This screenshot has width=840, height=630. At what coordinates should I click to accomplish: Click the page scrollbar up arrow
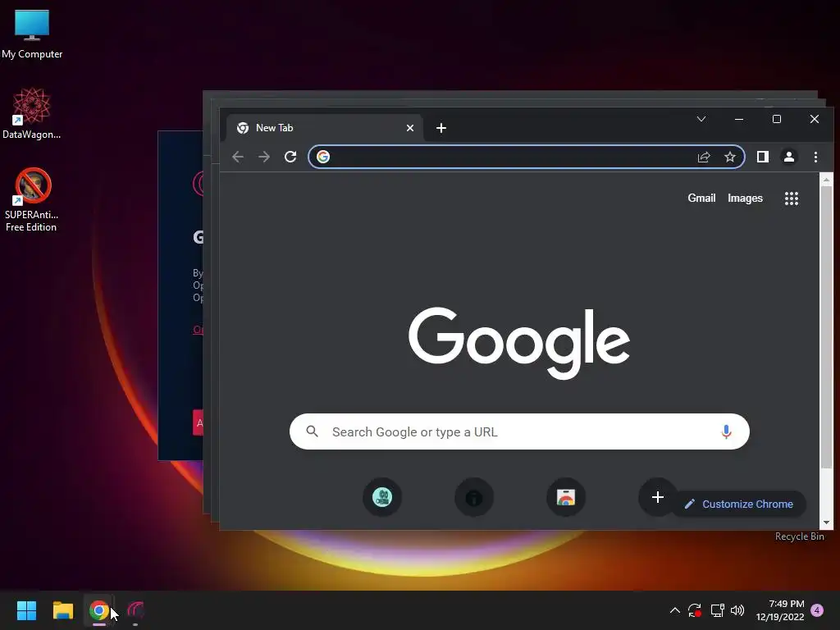826,180
